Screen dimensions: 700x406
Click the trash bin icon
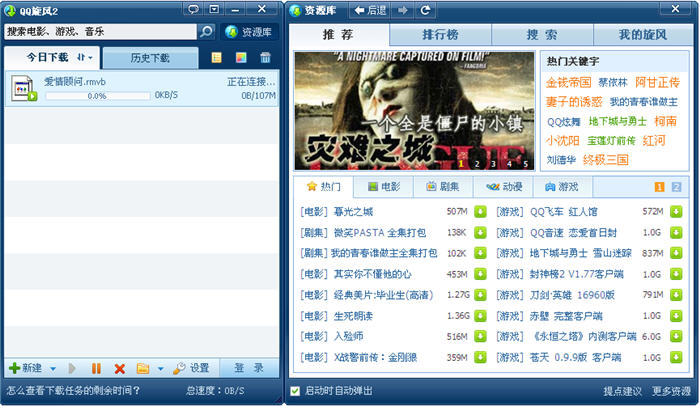coord(265,58)
